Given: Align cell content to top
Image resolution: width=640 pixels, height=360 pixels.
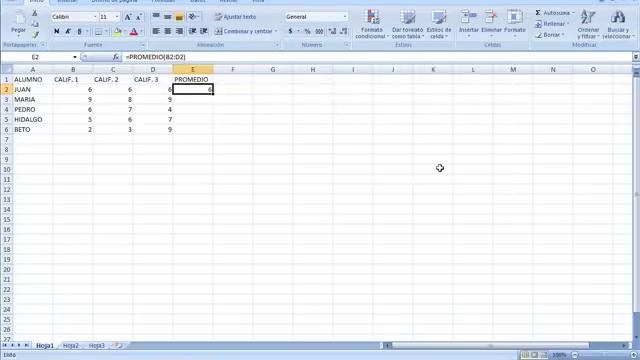Looking at the screenshot, I should [156, 16].
